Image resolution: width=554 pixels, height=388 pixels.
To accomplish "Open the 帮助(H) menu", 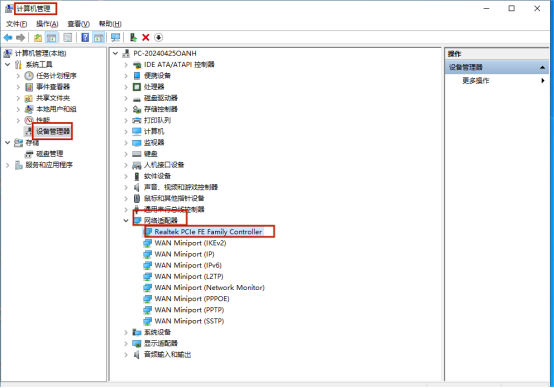I will point(110,24).
